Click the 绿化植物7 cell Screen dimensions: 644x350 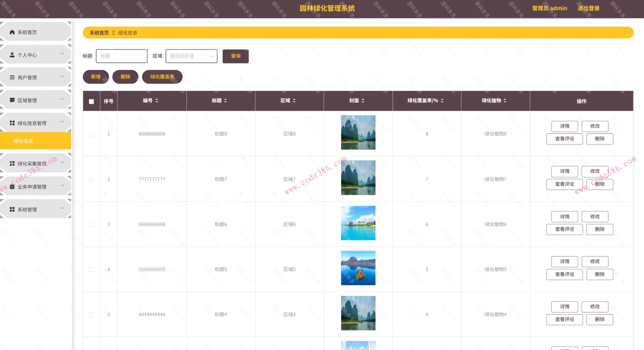pos(495,179)
